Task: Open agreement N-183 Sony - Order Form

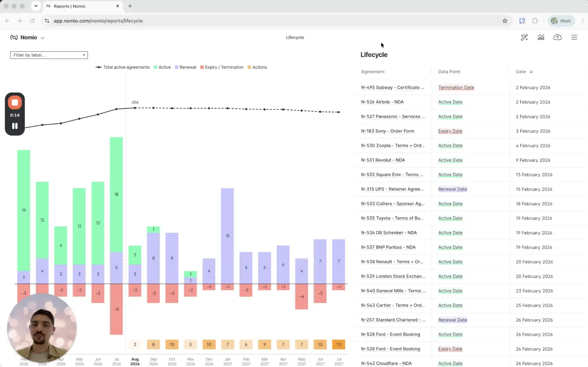Action: (x=388, y=131)
